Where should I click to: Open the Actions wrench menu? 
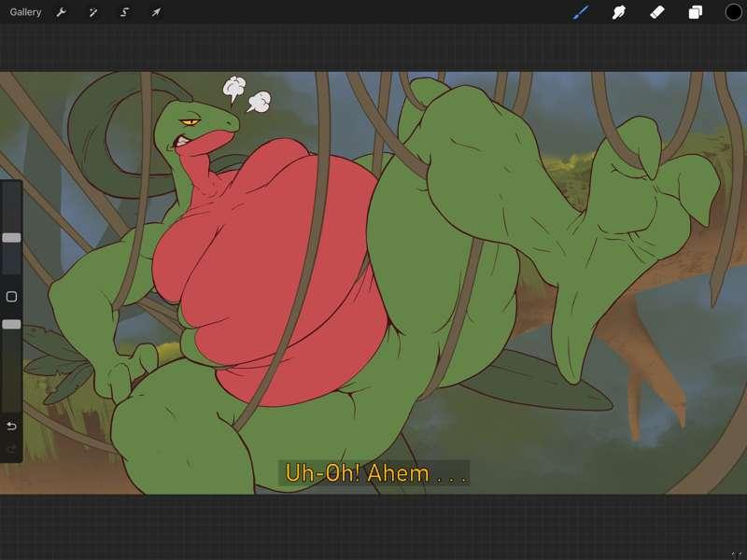click(x=61, y=12)
